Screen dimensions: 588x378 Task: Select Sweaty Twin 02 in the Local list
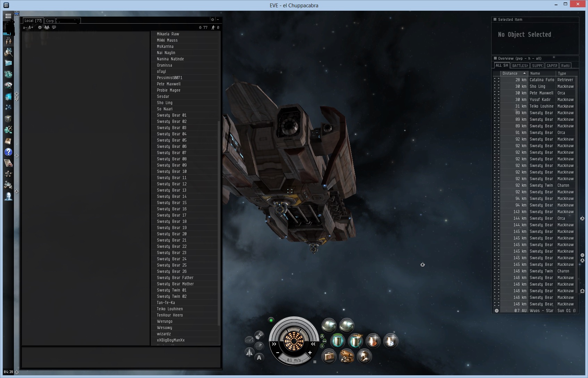(171, 296)
